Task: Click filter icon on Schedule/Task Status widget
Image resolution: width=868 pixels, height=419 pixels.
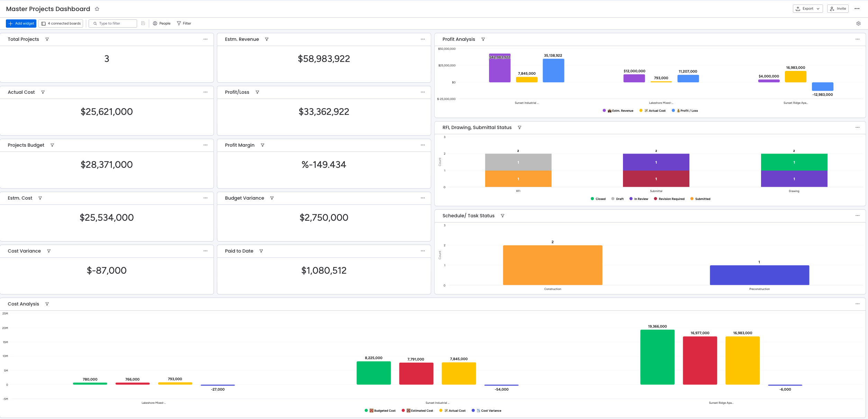Action: point(503,216)
